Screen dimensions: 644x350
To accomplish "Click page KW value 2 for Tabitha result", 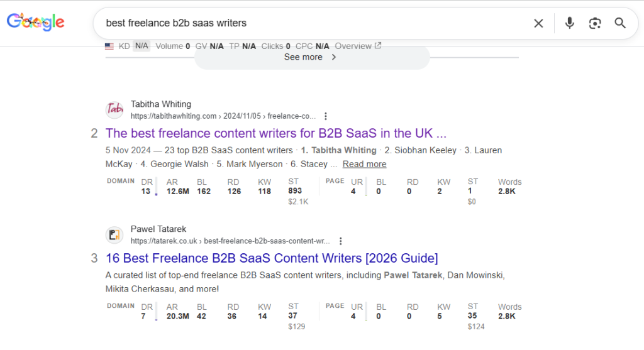I will coord(440,191).
